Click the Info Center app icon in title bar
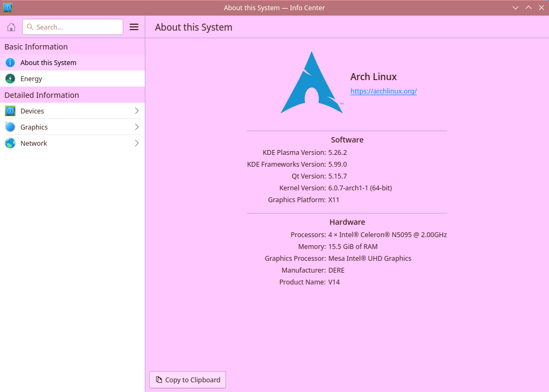 (x=8, y=8)
